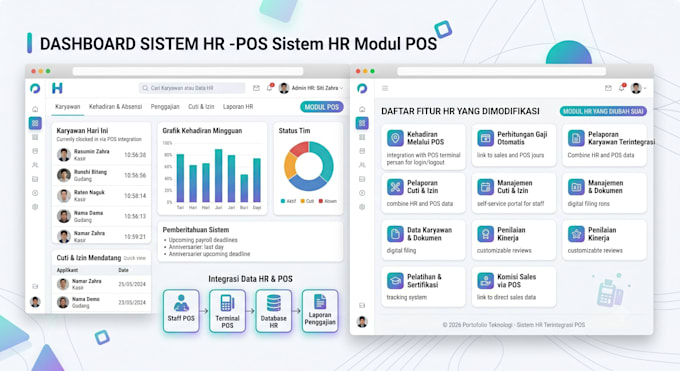Open mail icon in left window header
Screen dimensions: 680x371
[256, 88]
